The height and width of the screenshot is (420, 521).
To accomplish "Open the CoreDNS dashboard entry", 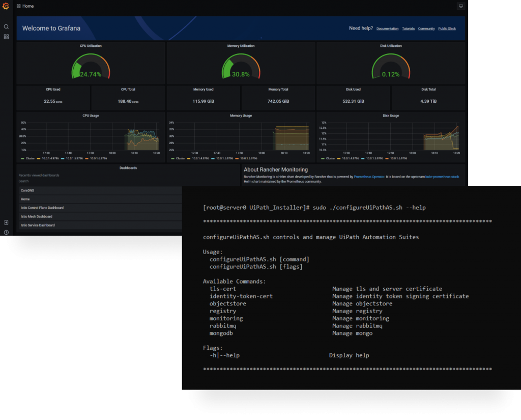I will click(100, 190).
